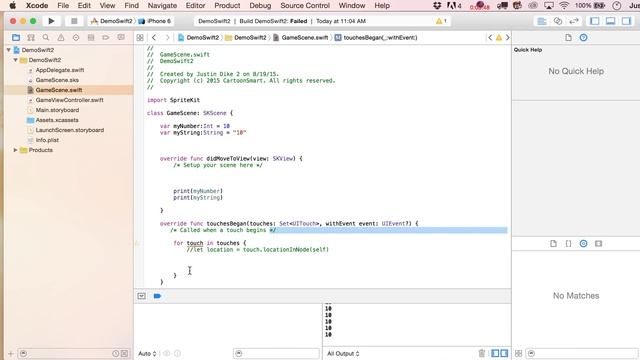Open the Apple menu
640x360 pixels.
(x=12, y=6)
